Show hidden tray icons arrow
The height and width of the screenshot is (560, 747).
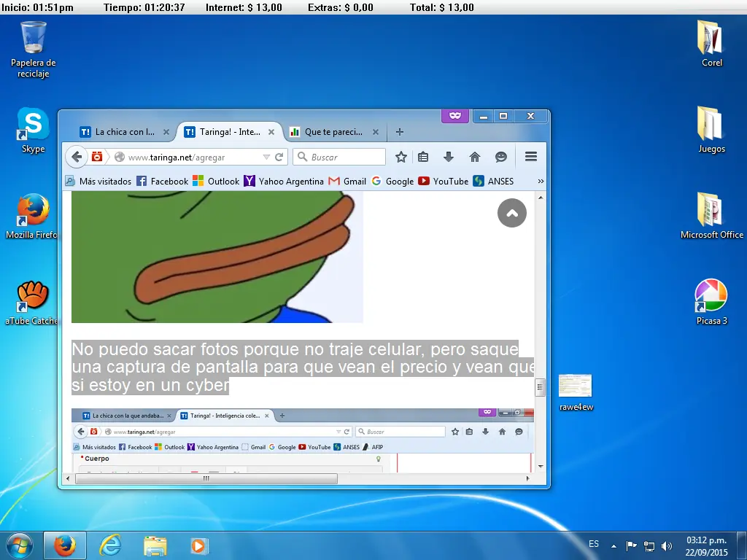point(614,546)
